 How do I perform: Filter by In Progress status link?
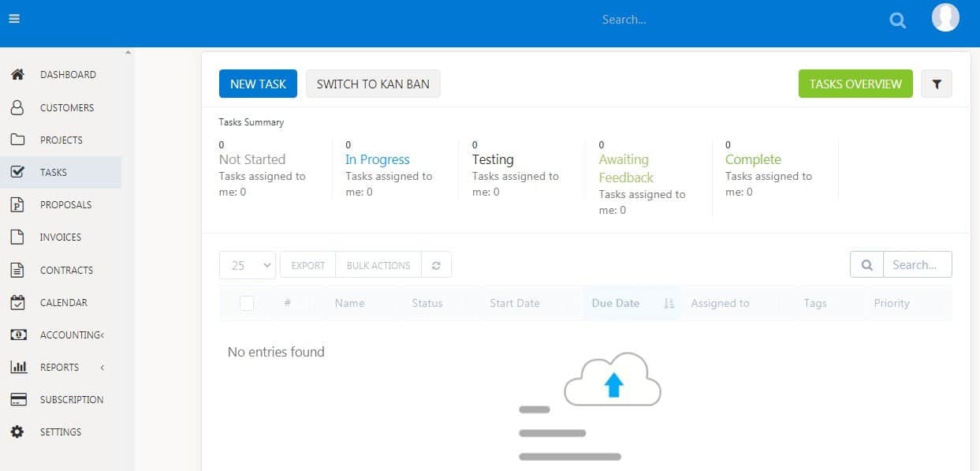(x=377, y=159)
